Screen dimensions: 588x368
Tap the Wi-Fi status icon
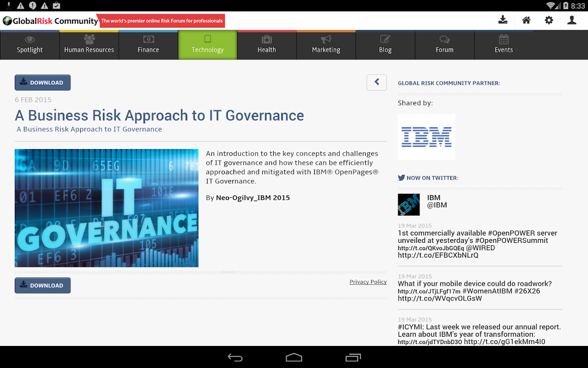(551, 6)
